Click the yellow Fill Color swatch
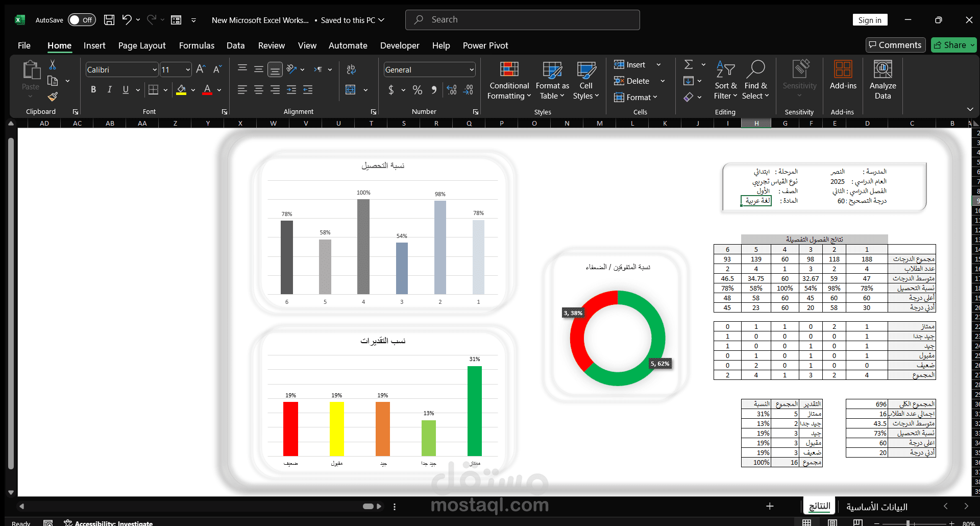The width and height of the screenshot is (980, 526). (181, 90)
